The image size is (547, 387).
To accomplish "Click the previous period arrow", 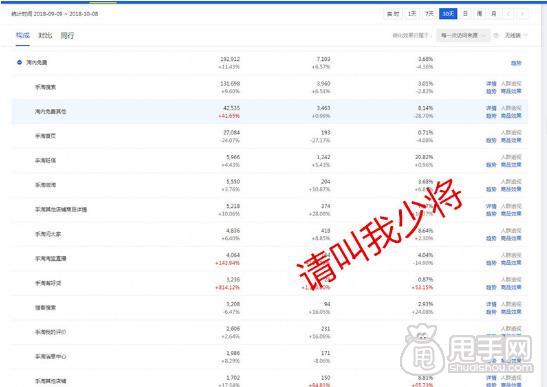I will coord(508,14).
